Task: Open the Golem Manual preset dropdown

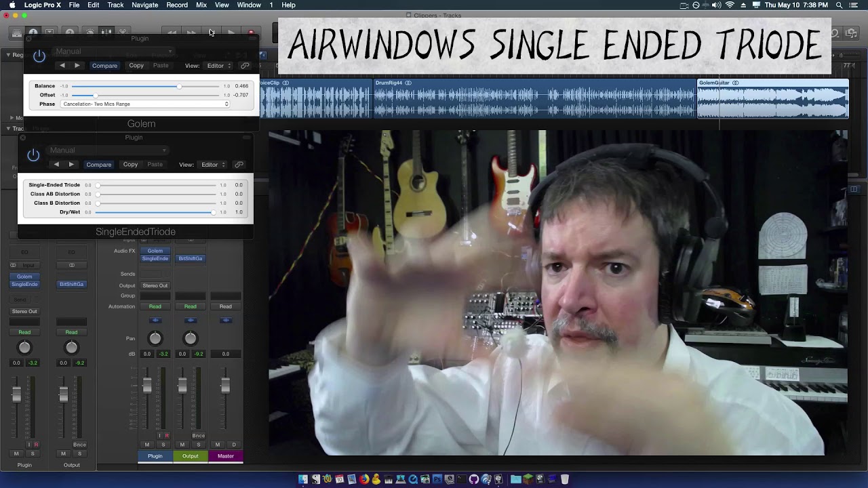Action: pyautogui.click(x=113, y=52)
